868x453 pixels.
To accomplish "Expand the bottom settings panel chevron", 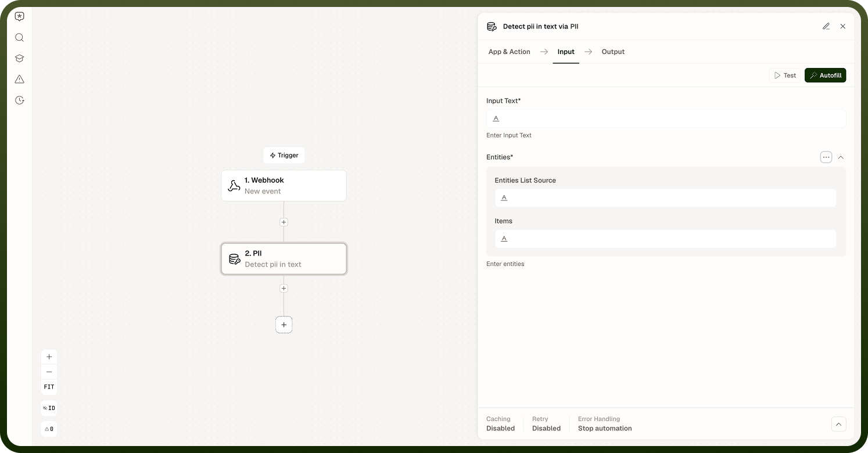I will coord(838,424).
